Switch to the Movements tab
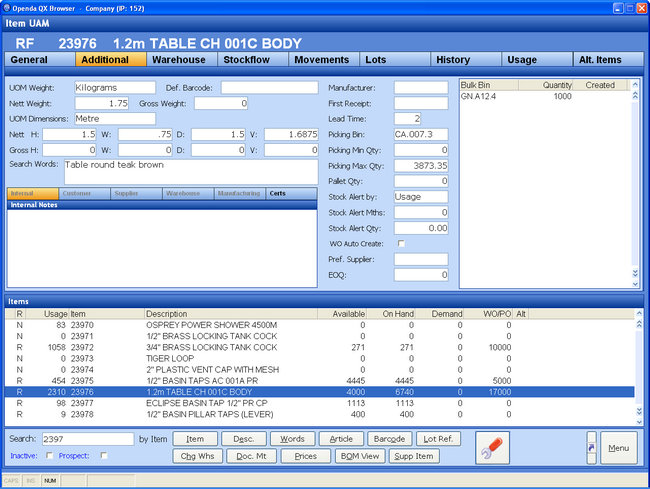 click(x=324, y=60)
